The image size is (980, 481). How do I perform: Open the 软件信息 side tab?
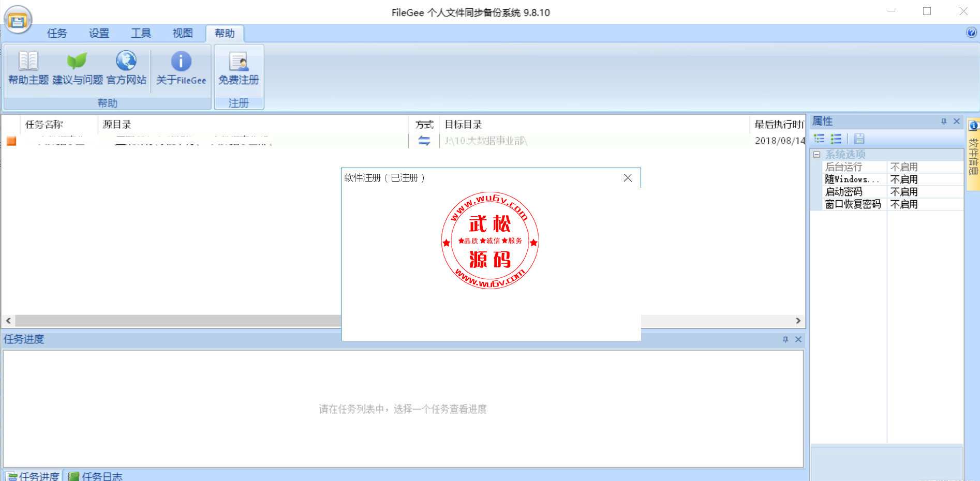tap(973, 154)
